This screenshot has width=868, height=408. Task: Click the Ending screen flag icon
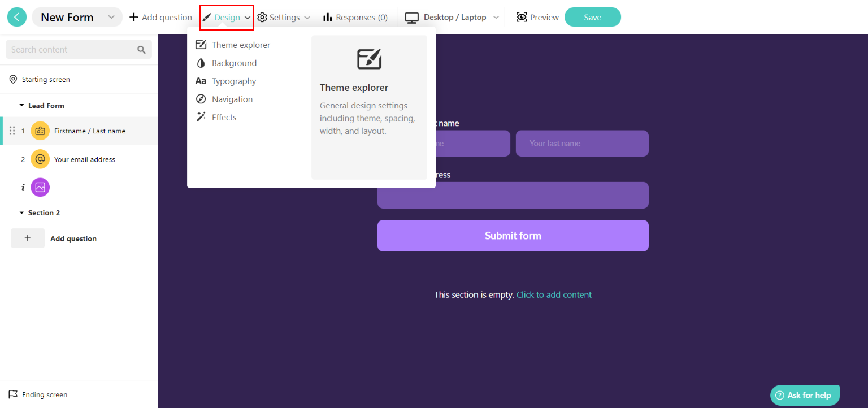pyautogui.click(x=13, y=394)
